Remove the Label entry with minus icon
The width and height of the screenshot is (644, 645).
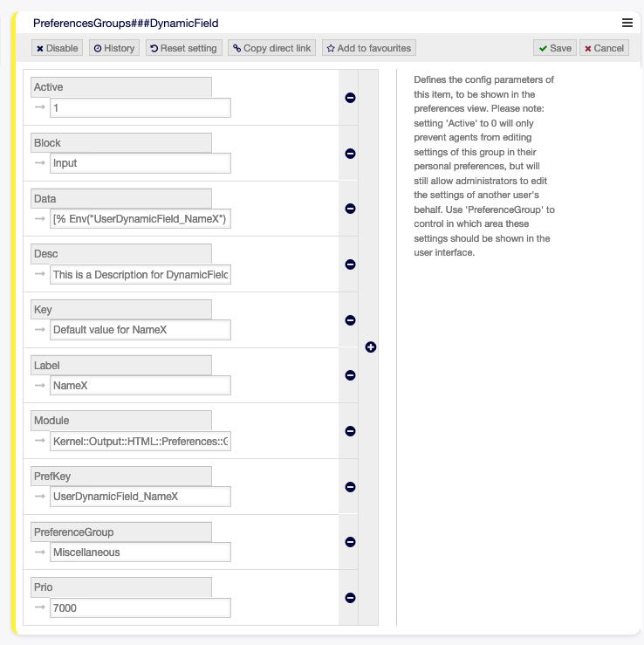(350, 375)
